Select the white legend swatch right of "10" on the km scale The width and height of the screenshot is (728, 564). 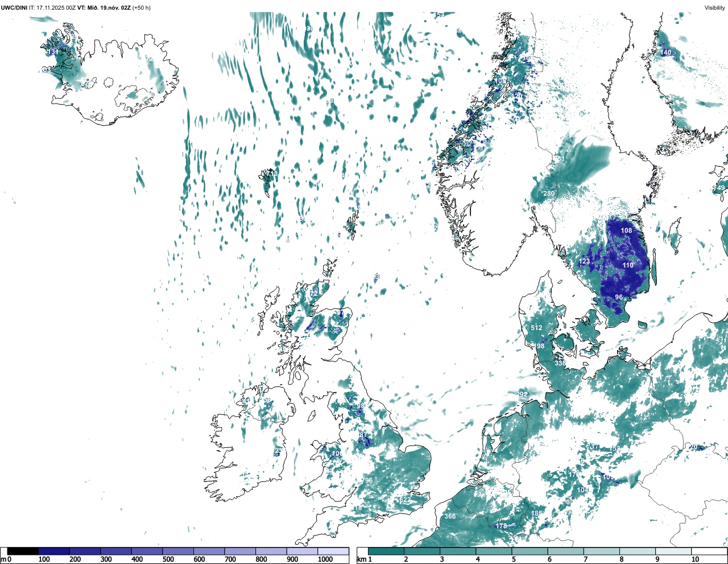[x=709, y=551]
